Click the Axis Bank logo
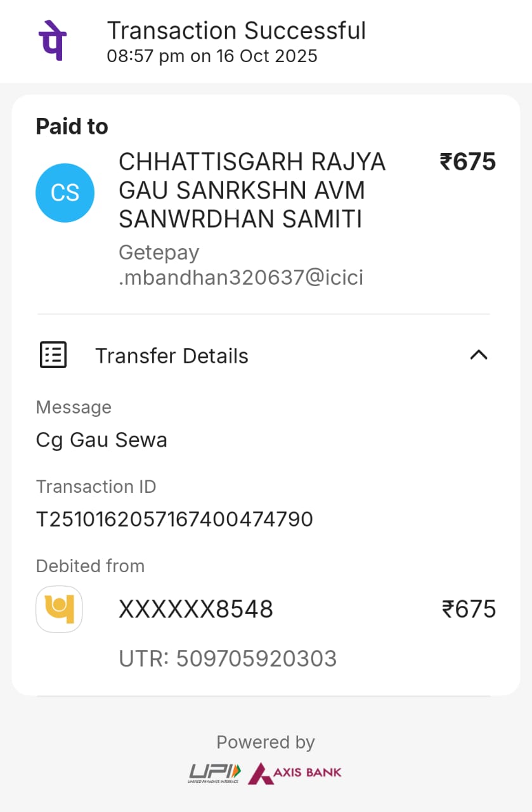Viewport: 532px width, 812px height. click(295, 773)
